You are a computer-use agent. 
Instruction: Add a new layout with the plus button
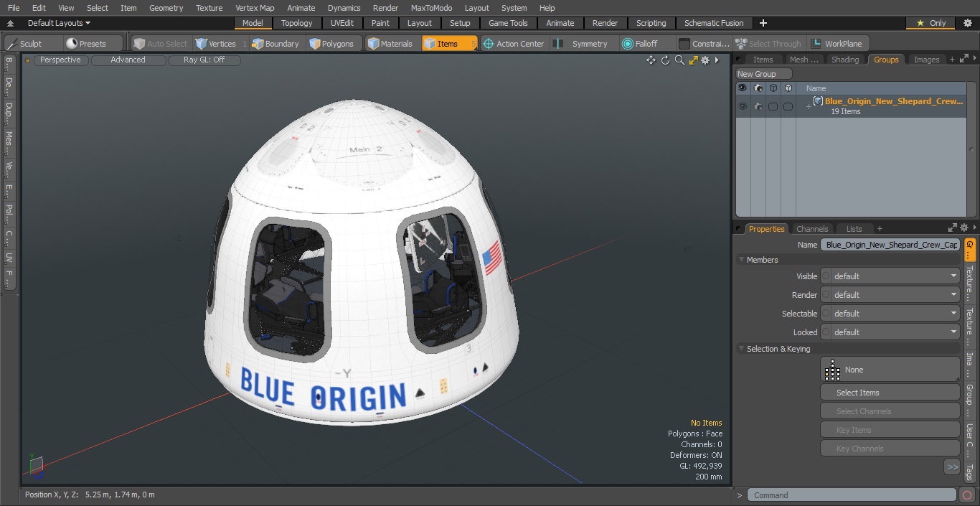tap(763, 23)
